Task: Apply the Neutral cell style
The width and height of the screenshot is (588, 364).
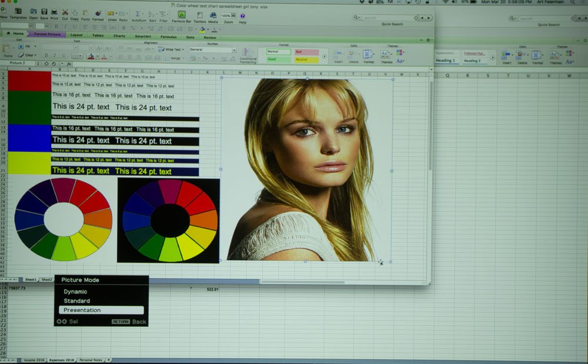Action: (x=307, y=59)
